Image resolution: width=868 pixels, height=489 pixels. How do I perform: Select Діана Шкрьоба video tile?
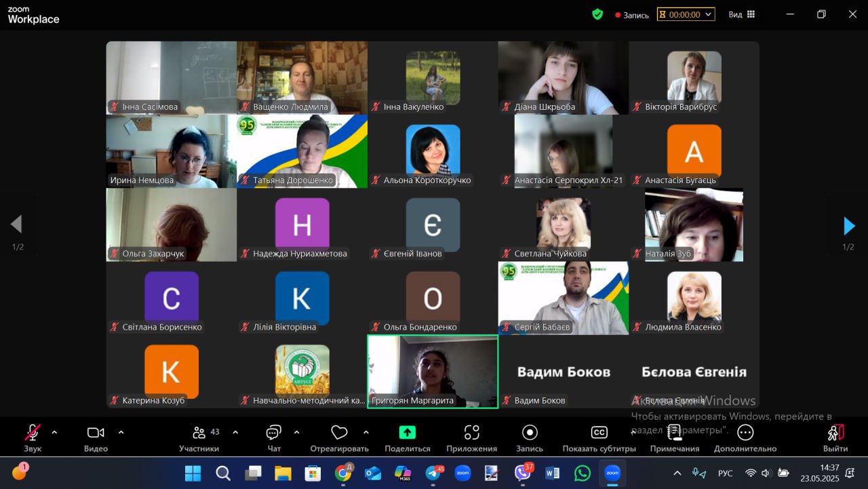point(563,77)
